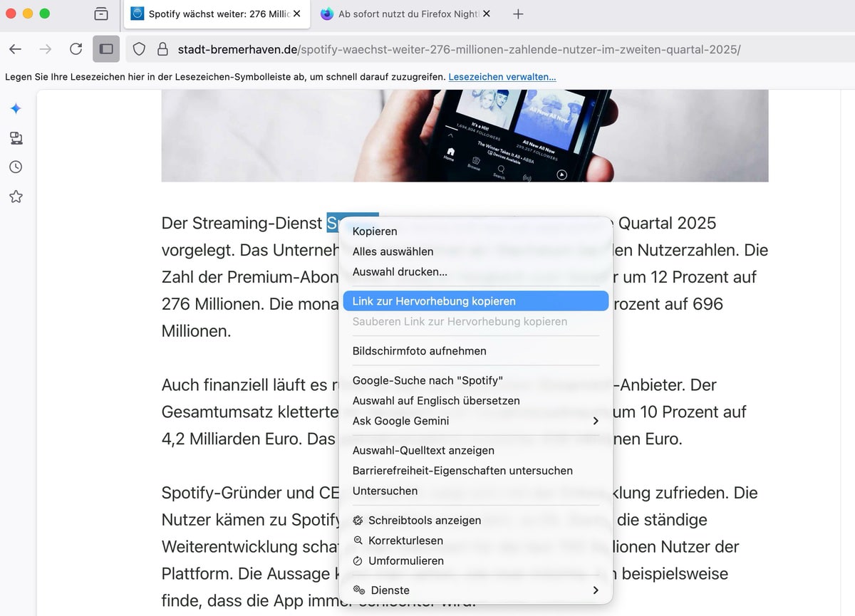Open the Firefox View button
Screen dimensions: 855x616
(101, 14)
